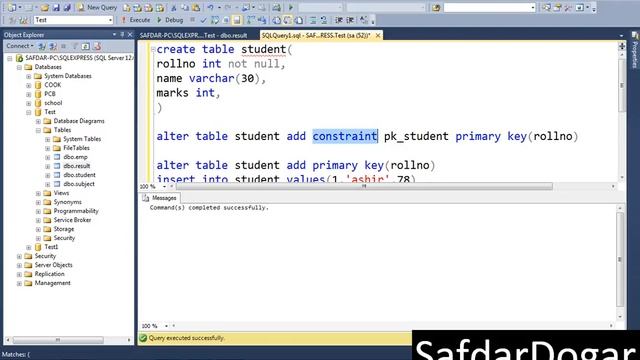The width and height of the screenshot is (640, 360).
Task: Open the editor 100 % zoom dropdown
Action: tap(164, 187)
